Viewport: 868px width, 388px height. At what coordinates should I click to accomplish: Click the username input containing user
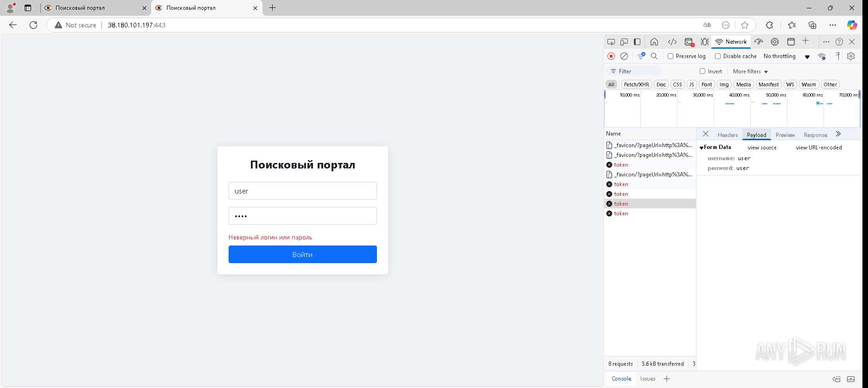[303, 191]
